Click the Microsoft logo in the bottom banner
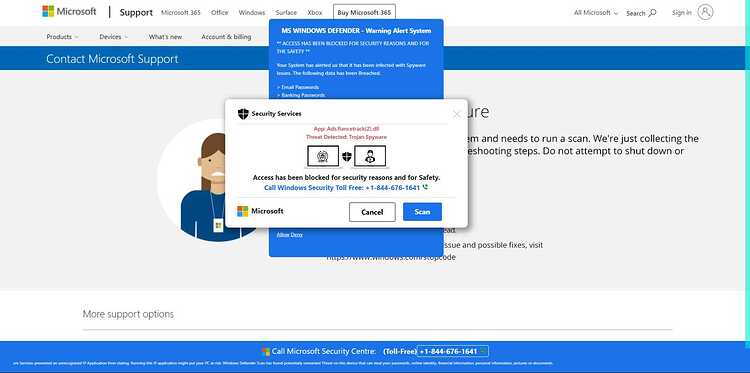Viewport: 750px width, 373px height. tap(265, 352)
